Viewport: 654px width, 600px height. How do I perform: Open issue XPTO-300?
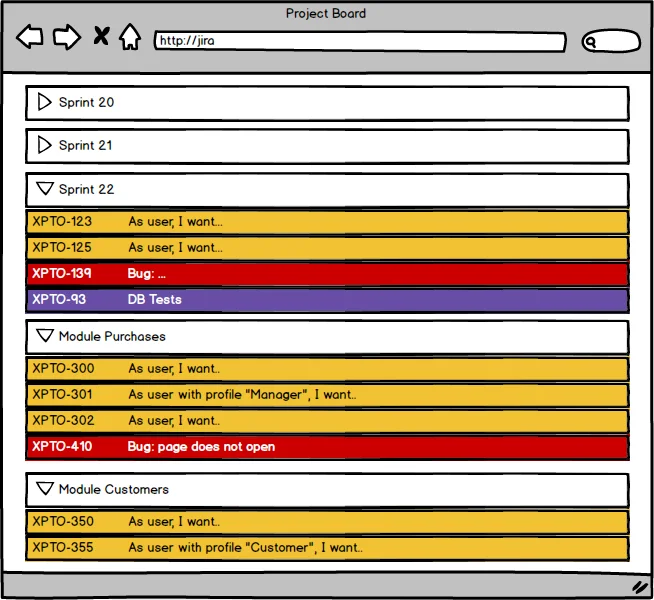(x=327, y=369)
